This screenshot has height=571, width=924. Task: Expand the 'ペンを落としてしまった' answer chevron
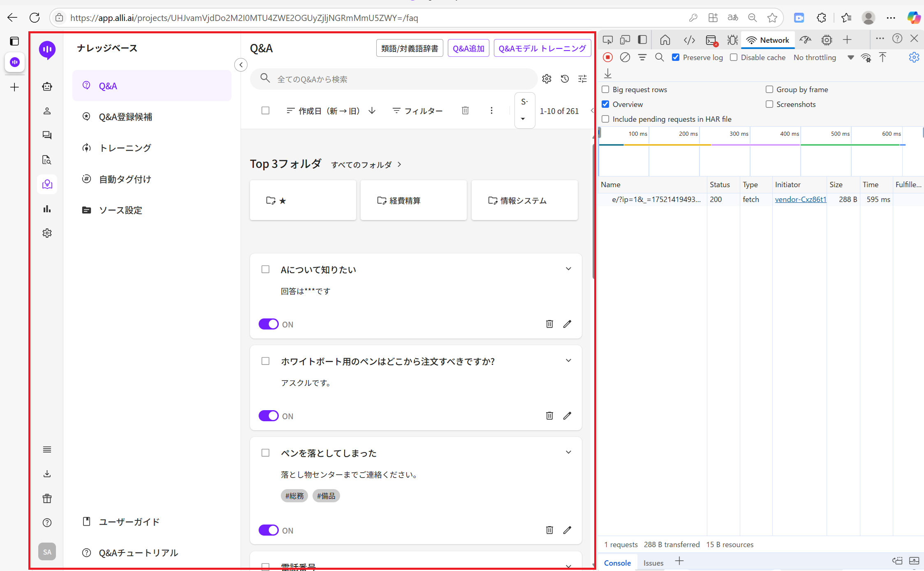[x=568, y=453]
